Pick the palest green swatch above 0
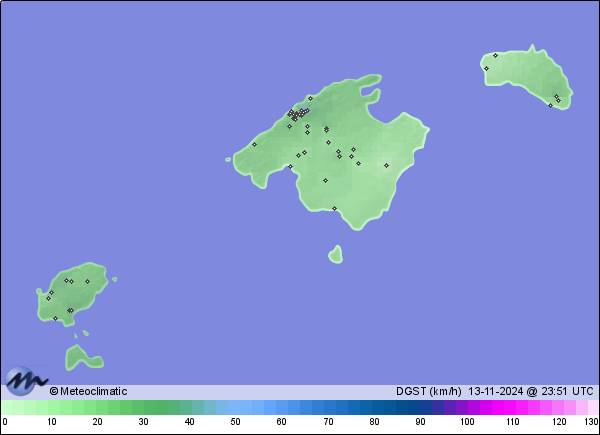This screenshot has height=435, width=600. click(x=8, y=408)
